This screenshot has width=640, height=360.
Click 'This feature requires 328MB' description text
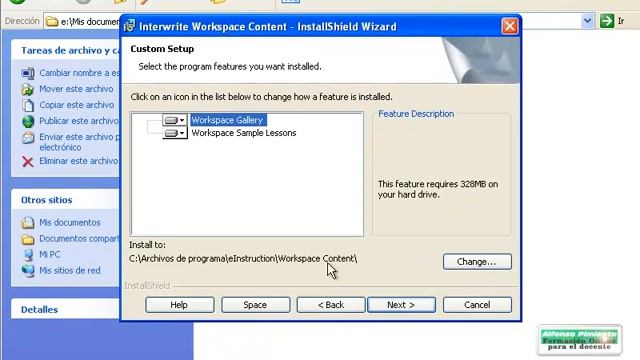tap(438, 189)
